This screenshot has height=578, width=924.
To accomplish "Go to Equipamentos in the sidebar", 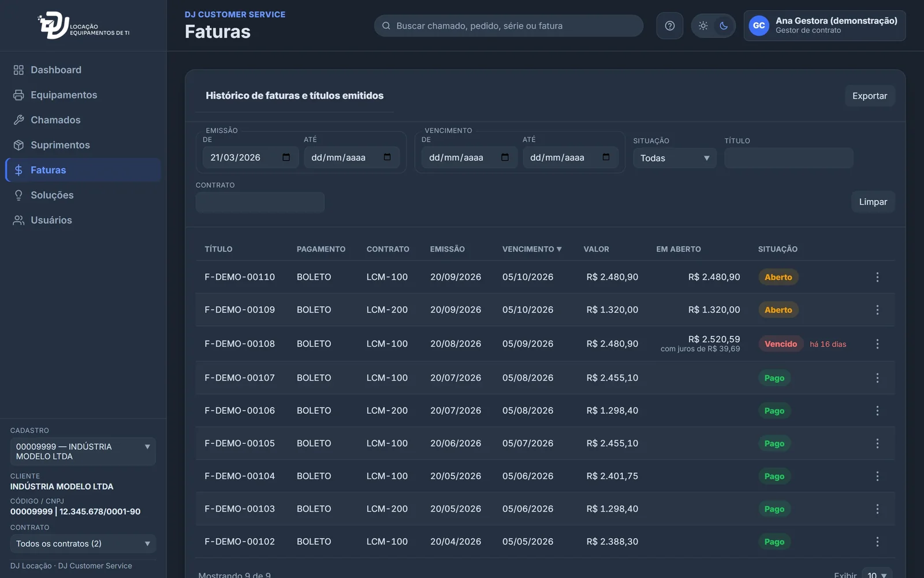I will (83, 95).
